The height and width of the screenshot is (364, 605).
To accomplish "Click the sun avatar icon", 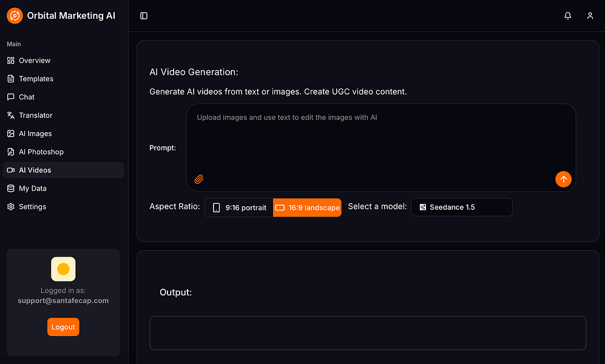I will (x=63, y=269).
